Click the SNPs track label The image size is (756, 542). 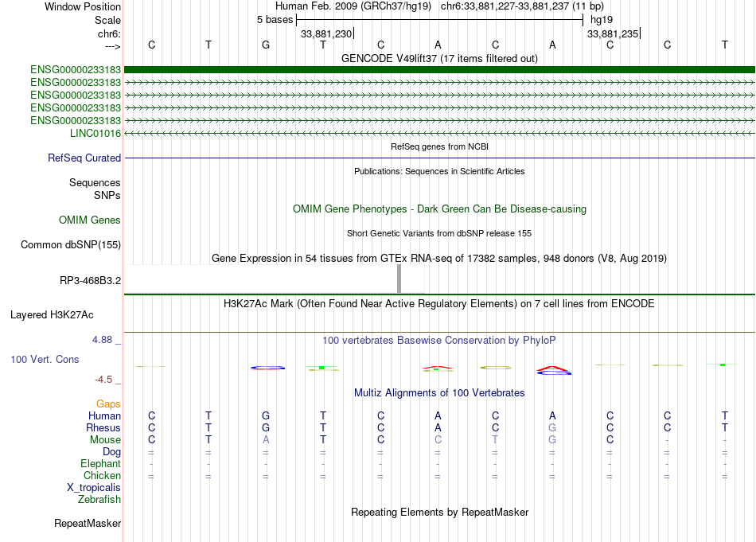pyautogui.click(x=107, y=195)
